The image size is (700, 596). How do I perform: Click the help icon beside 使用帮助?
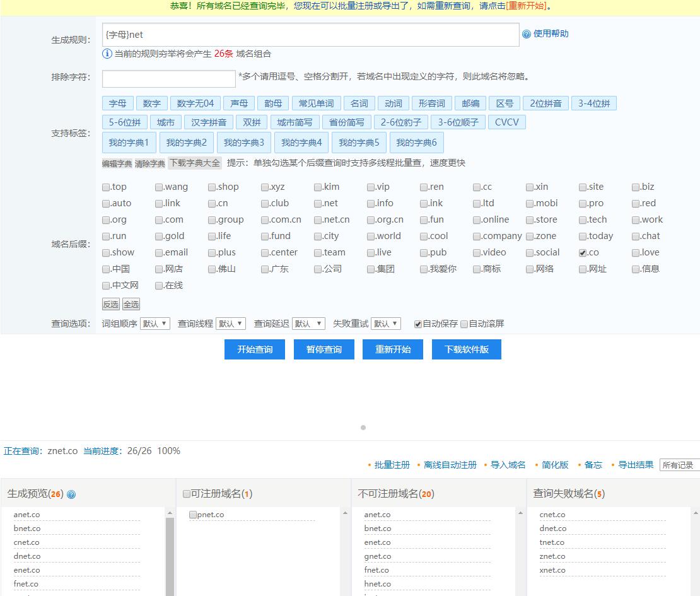pyautogui.click(x=526, y=34)
